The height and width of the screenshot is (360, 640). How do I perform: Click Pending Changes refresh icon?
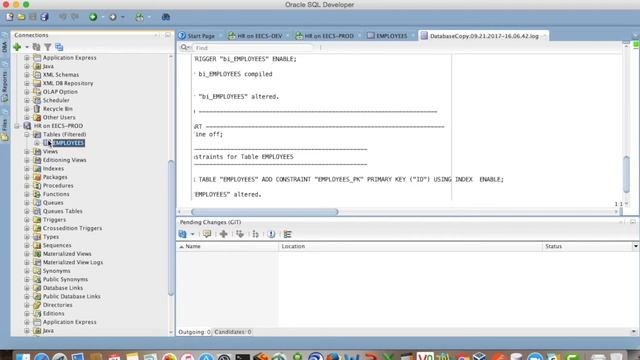182,234
